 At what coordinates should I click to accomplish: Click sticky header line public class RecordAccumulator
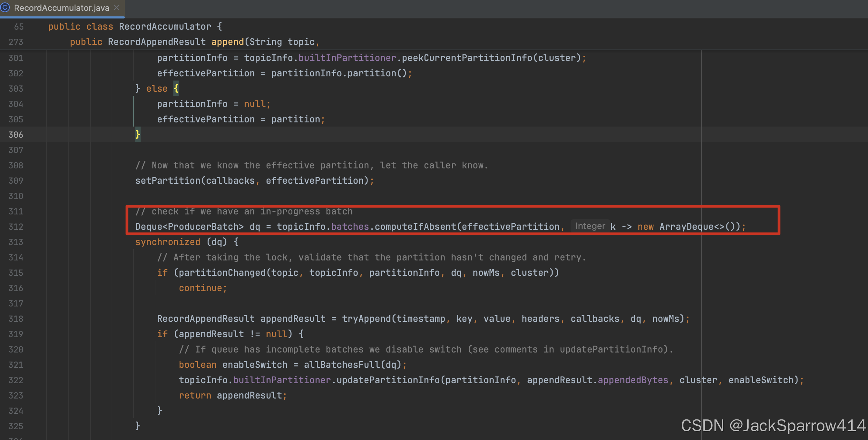click(135, 26)
